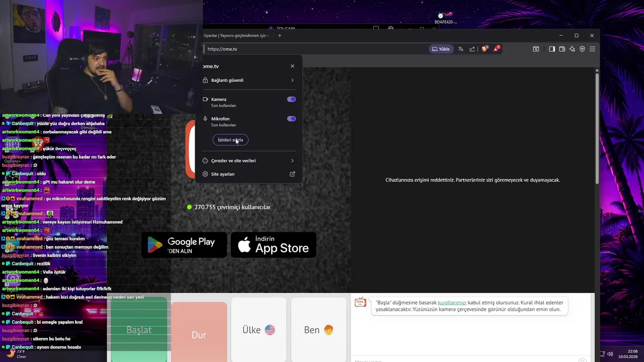
Task: Click the Başlat start button
Action: (139, 330)
